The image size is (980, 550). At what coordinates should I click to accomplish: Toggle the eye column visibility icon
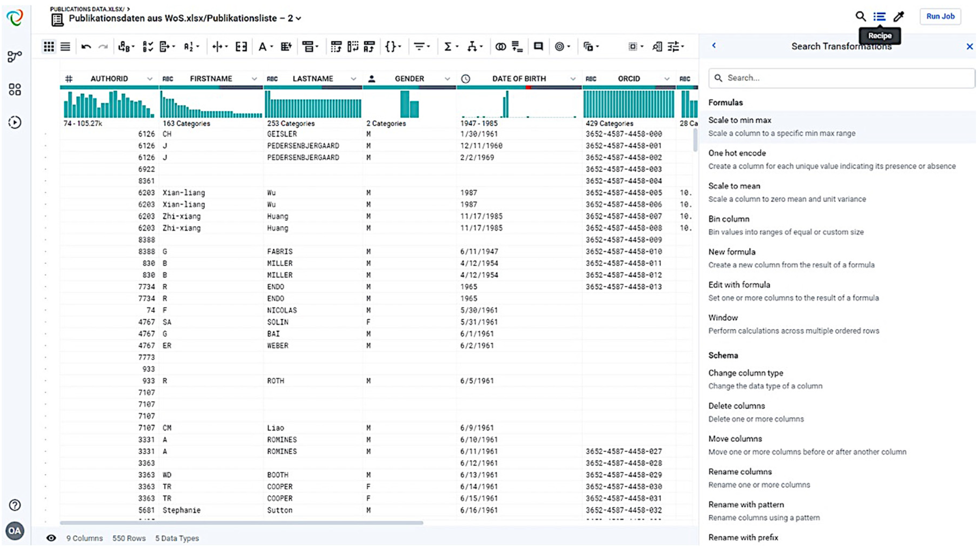(51, 538)
